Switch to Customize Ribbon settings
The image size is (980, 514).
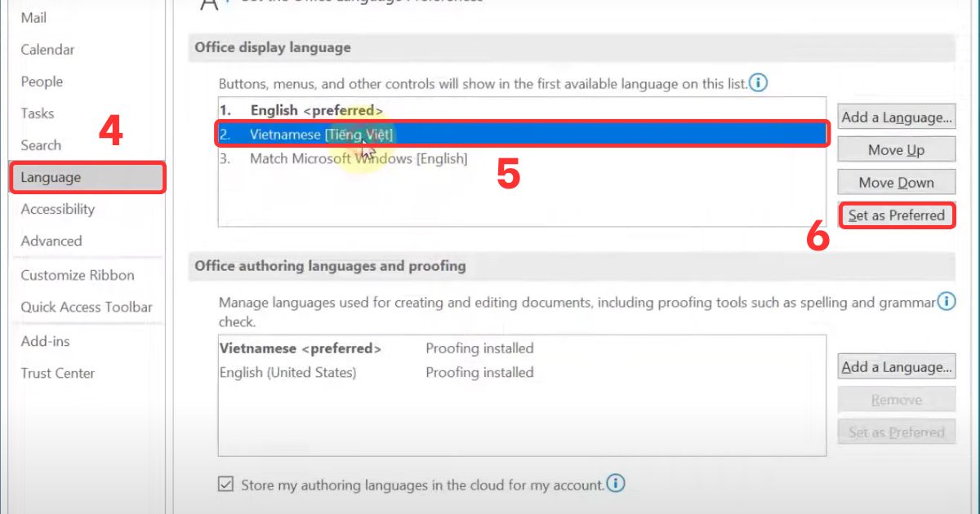(x=77, y=275)
